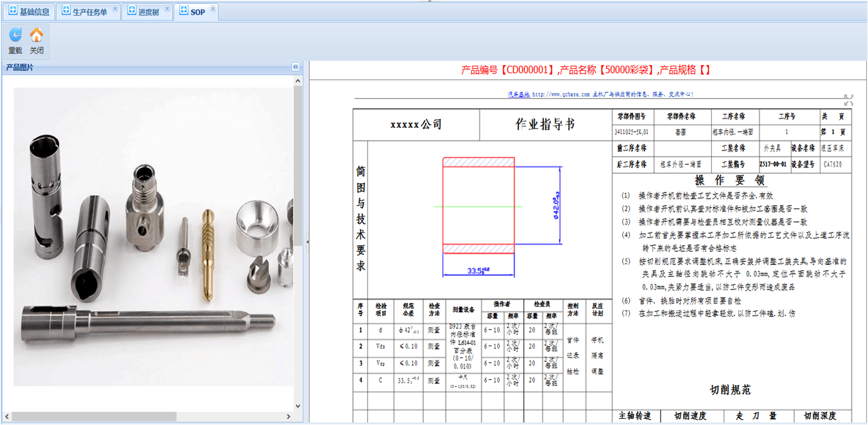Click the expand arrows icon above document
Image resolution: width=868 pixels, height=425 pixels.
(849, 100)
